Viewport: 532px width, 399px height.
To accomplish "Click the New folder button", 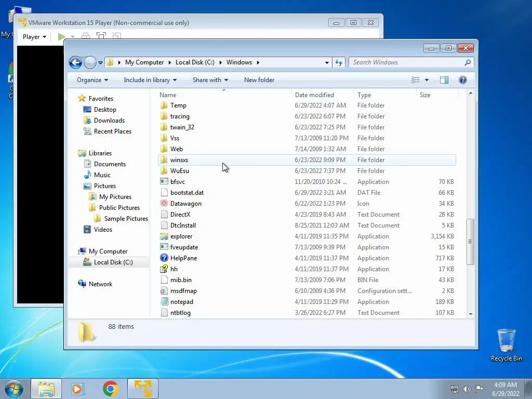I will point(259,80).
